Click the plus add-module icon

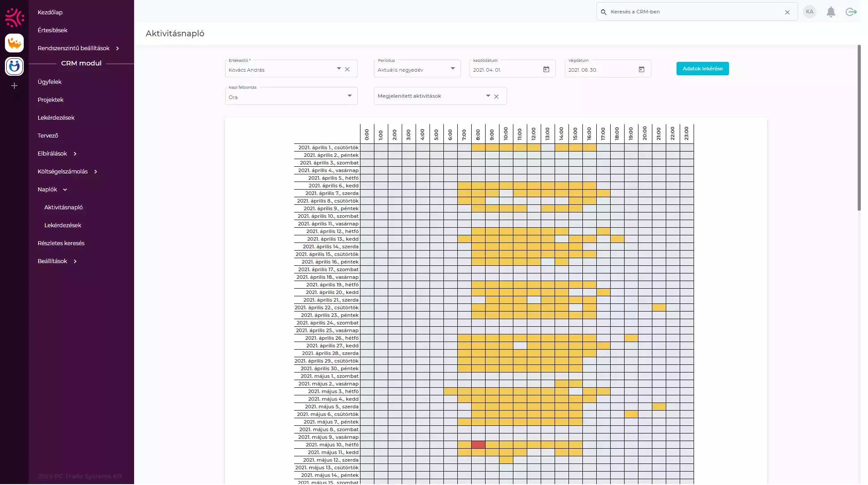point(14,86)
